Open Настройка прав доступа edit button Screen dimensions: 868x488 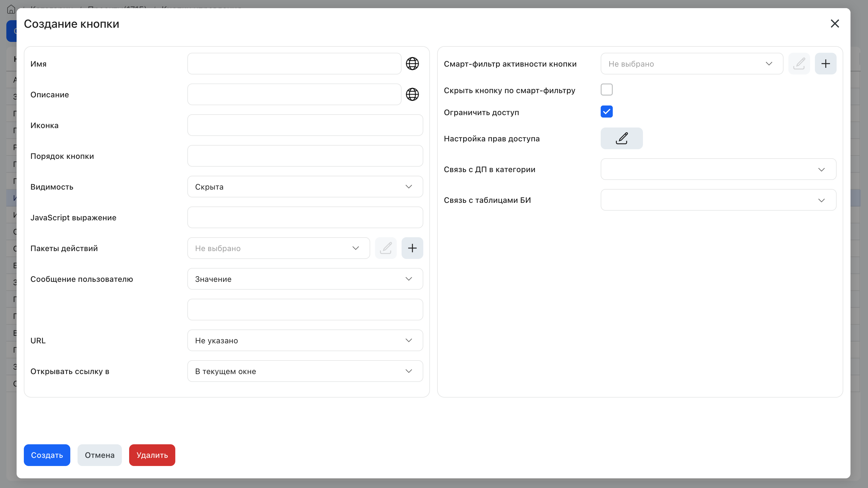tap(621, 138)
